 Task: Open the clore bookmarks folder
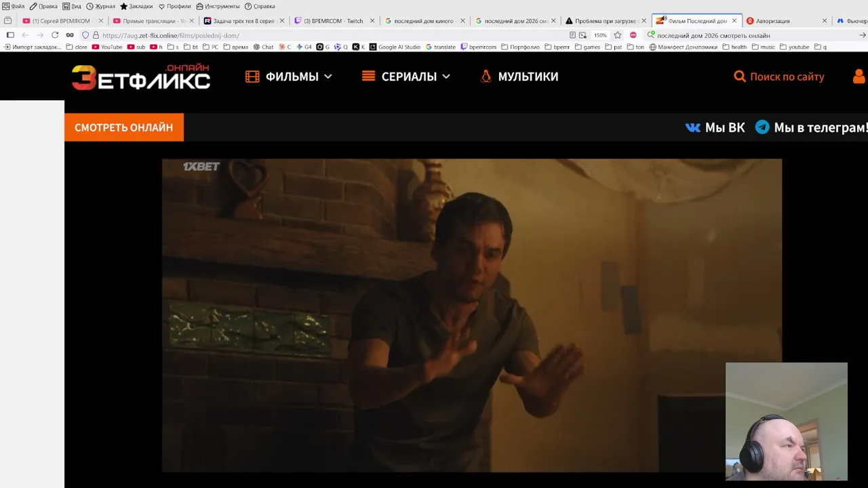(x=77, y=47)
